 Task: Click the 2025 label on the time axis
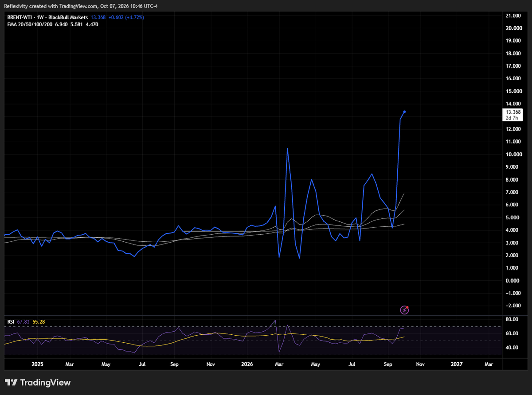37,364
